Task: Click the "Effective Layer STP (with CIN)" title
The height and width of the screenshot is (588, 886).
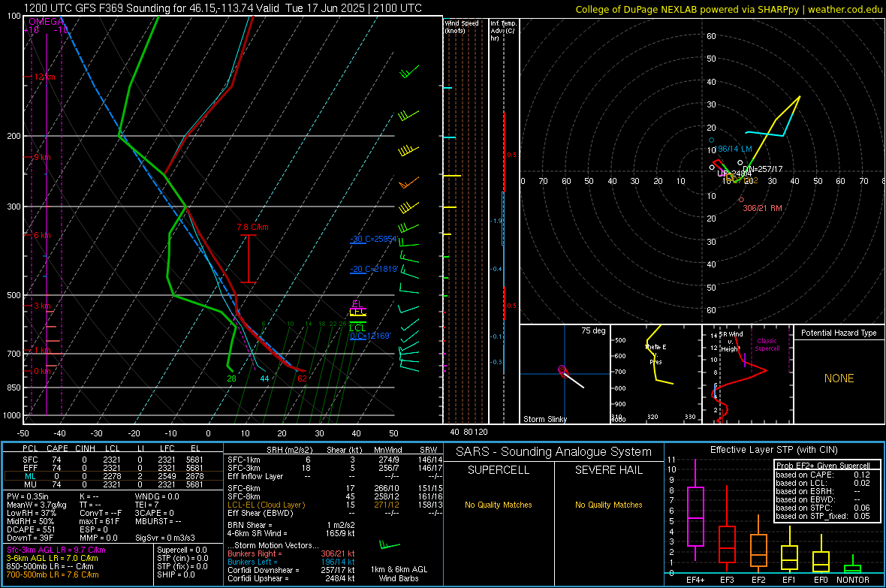Action: click(x=773, y=450)
